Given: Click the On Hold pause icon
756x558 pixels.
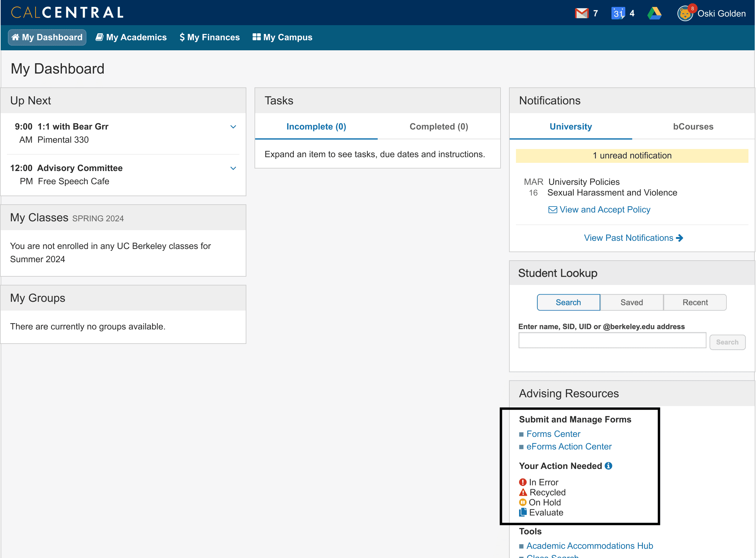Looking at the screenshot, I should click(523, 502).
